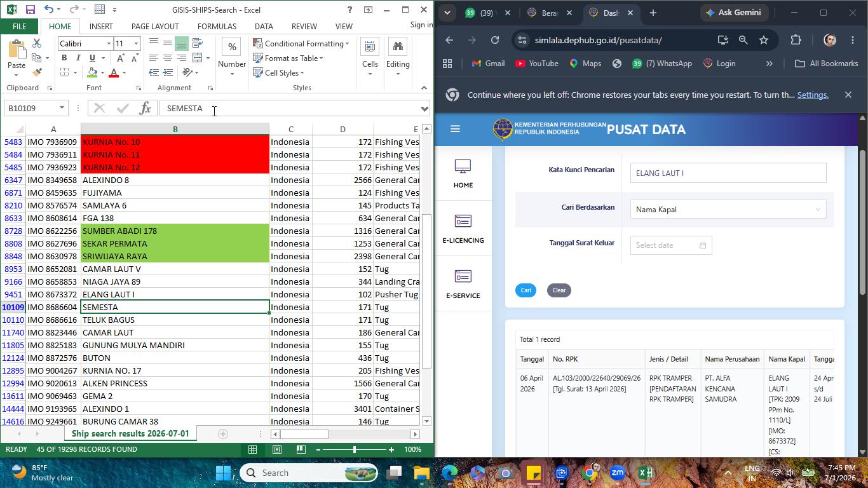This screenshot has height=488, width=868.
Task: Toggle bottom align in the Alignment group
Action: pos(182,43)
